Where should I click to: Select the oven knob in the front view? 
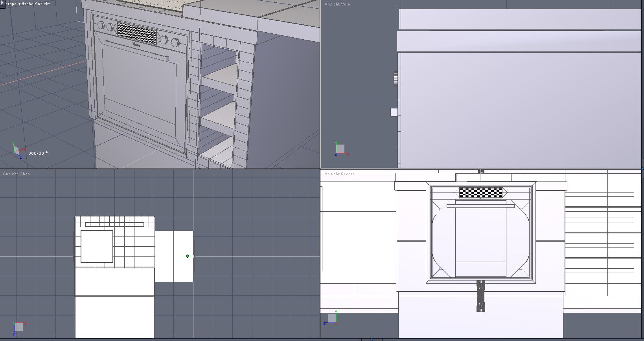click(396, 79)
